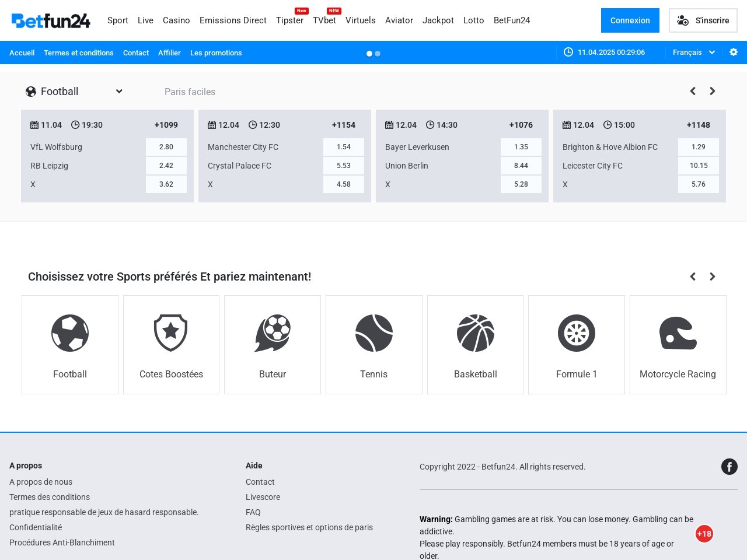
Task: Click the Connexion button
Action: tap(630, 20)
